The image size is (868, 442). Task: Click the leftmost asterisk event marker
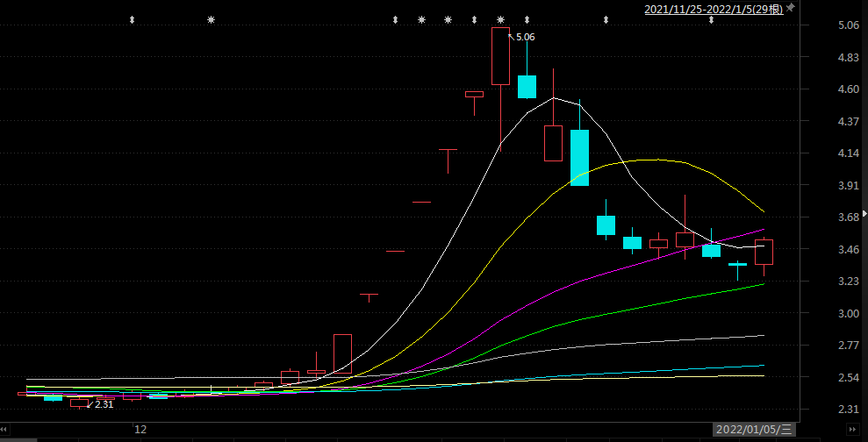tap(211, 19)
